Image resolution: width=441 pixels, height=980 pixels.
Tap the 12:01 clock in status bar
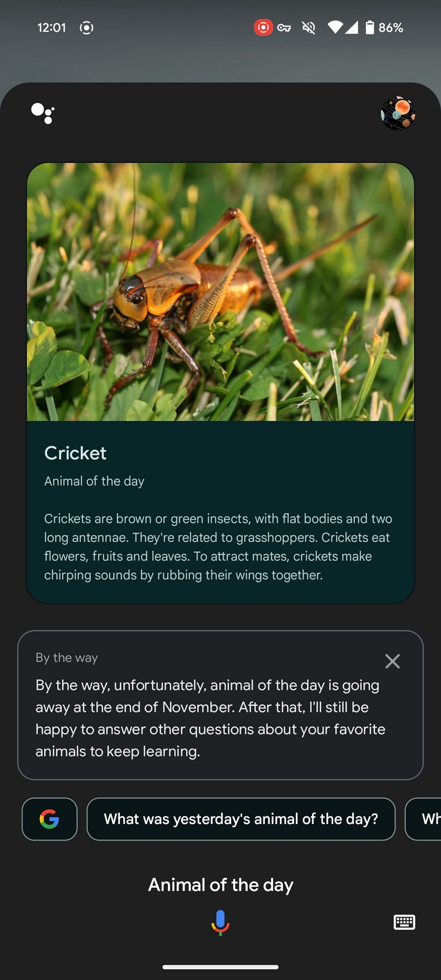52,28
